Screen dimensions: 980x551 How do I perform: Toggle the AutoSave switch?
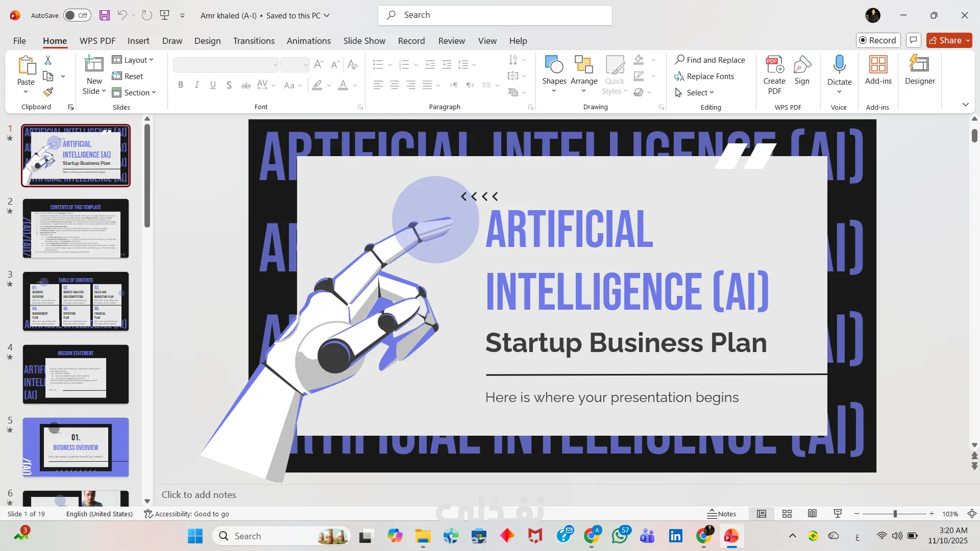[77, 15]
